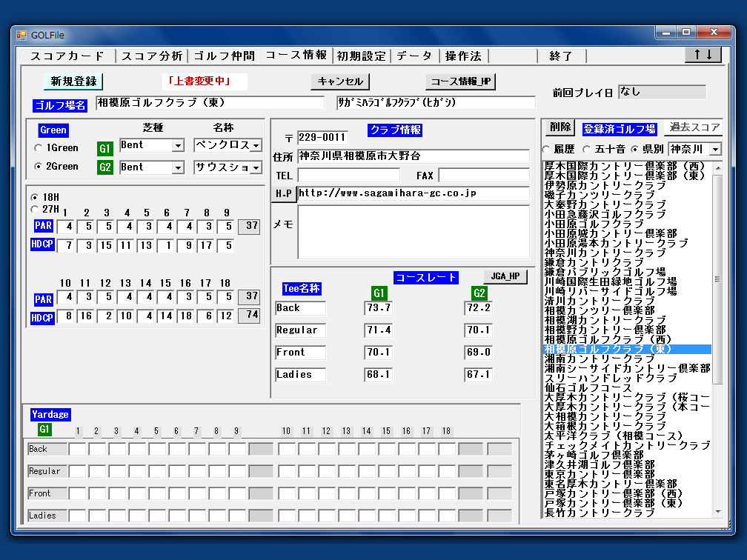This screenshot has width=747, height=560.
Task: Click the H.P homepage button
Action: click(284, 194)
